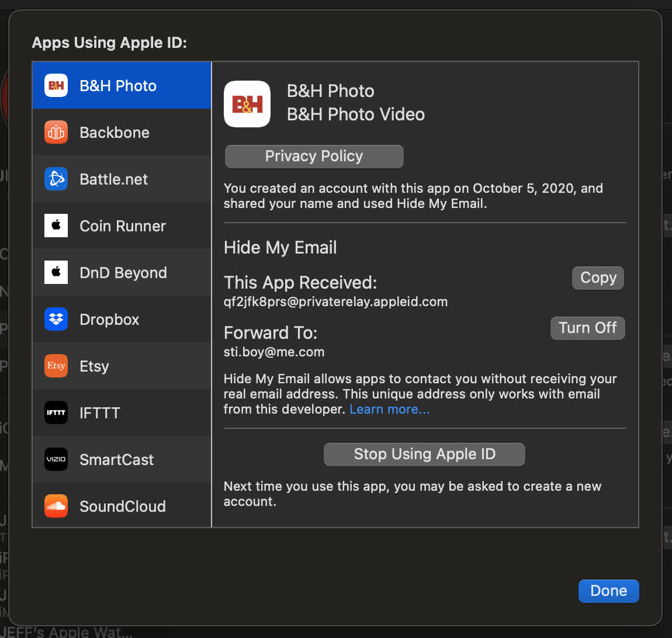The image size is (672, 638).
Task: Select Coin Runner in the apps list
Action: pyautogui.click(x=122, y=226)
